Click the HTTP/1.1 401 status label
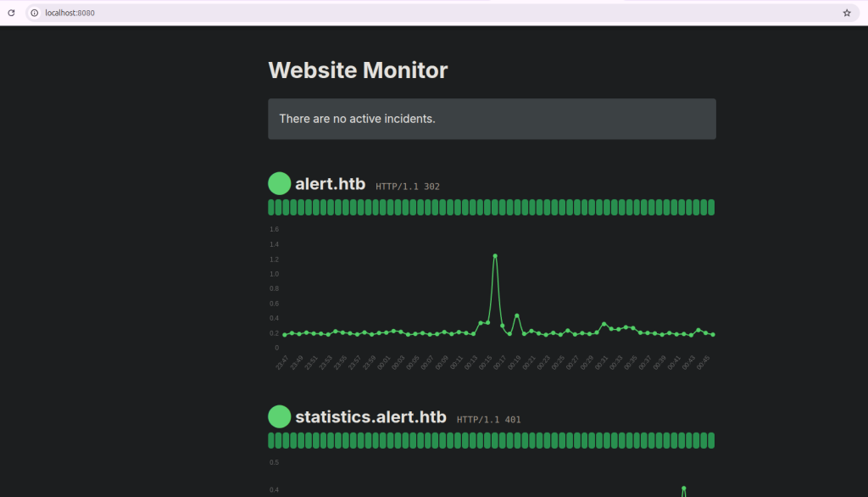868x497 pixels. [488, 419]
